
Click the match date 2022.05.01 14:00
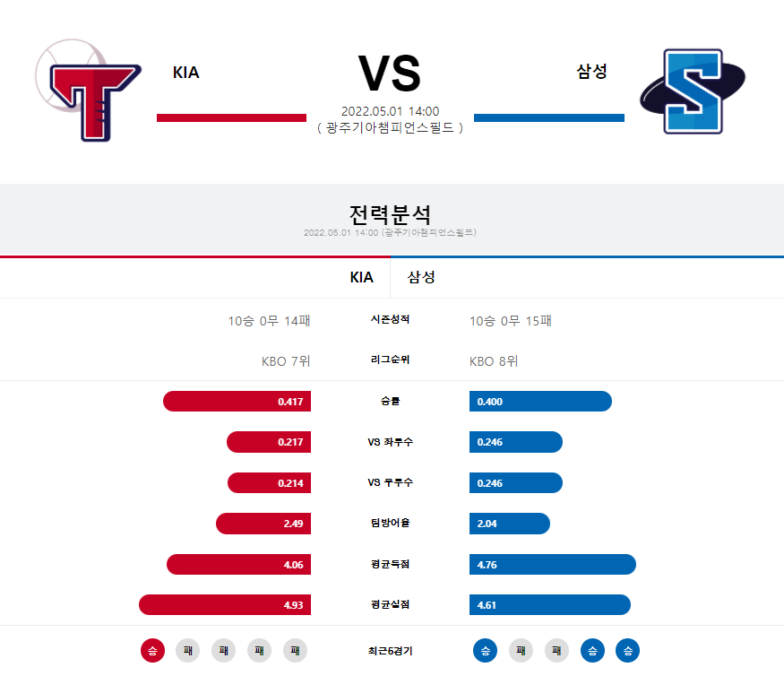coord(390,111)
